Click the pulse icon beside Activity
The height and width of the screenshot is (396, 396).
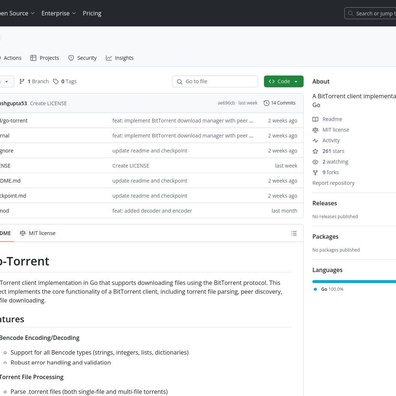(315, 140)
